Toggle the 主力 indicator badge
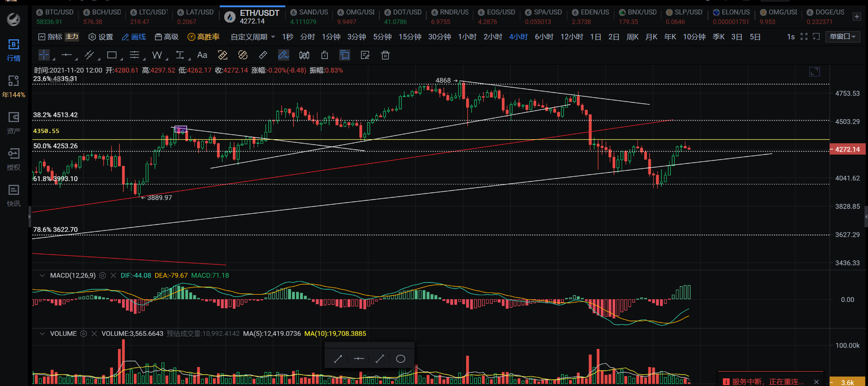The width and height of the screenshot is (868, 386). (72, 37)
